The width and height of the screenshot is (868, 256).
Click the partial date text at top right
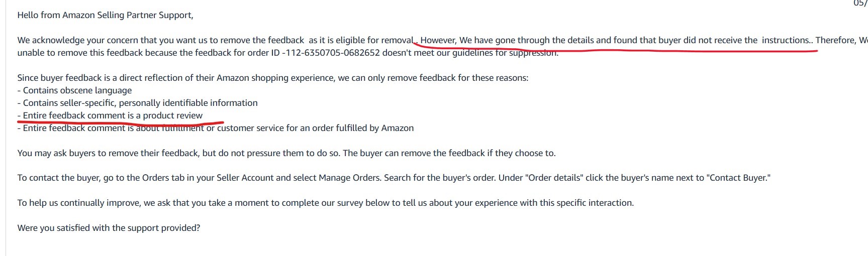[x=860, y=3]
